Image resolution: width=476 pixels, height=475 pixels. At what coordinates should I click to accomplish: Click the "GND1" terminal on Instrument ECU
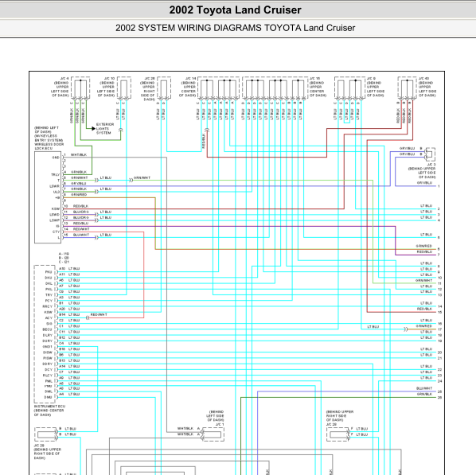[x=47, y=347]
